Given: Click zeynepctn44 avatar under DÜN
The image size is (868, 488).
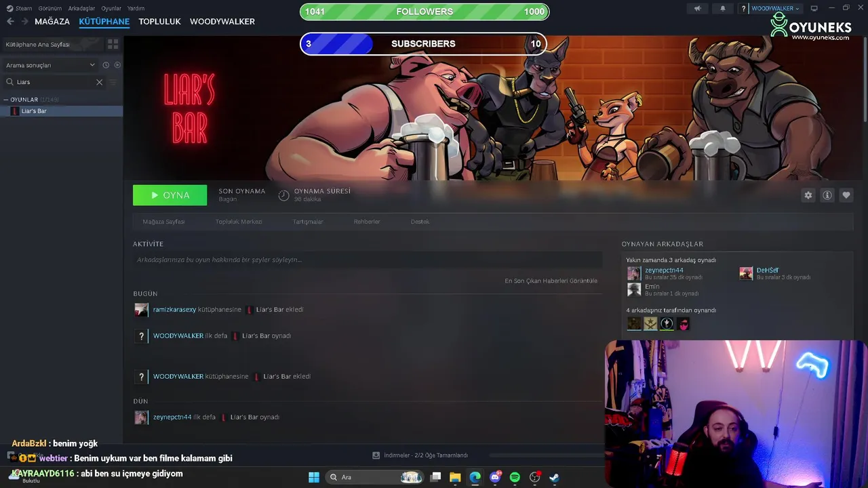Looking at the screenshot, I should pos(141,418).
